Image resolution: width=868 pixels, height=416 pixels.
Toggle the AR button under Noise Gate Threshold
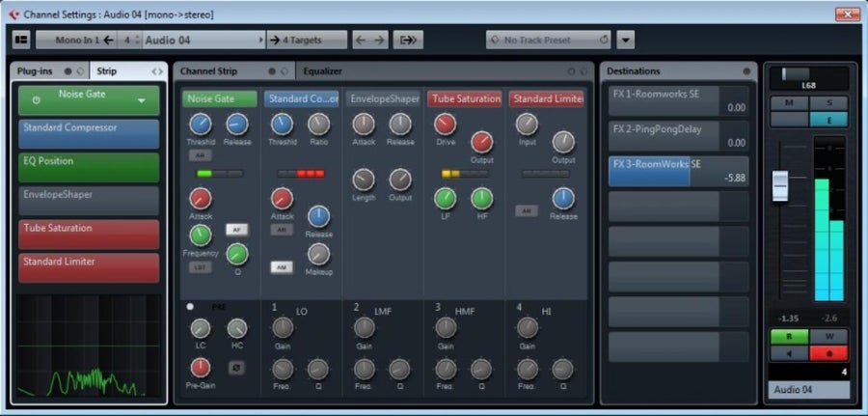click(x=200, y=155)
